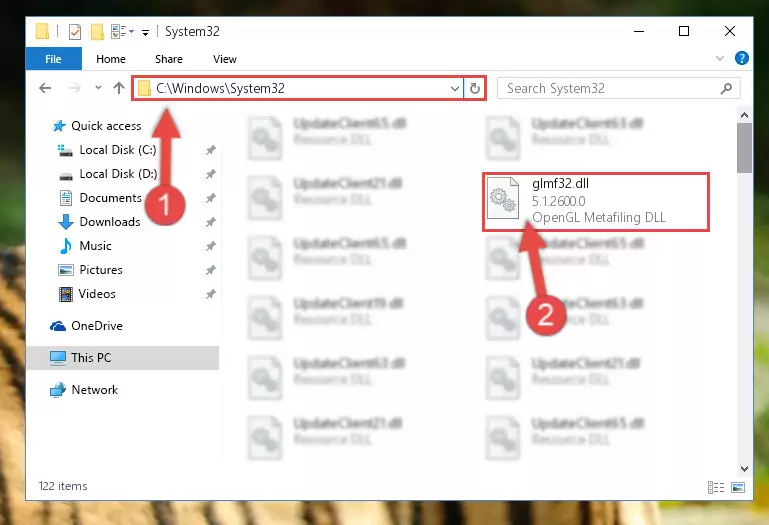Open the View ribbon tab
This screenshot has height=525, width=769.
[225, 59]
